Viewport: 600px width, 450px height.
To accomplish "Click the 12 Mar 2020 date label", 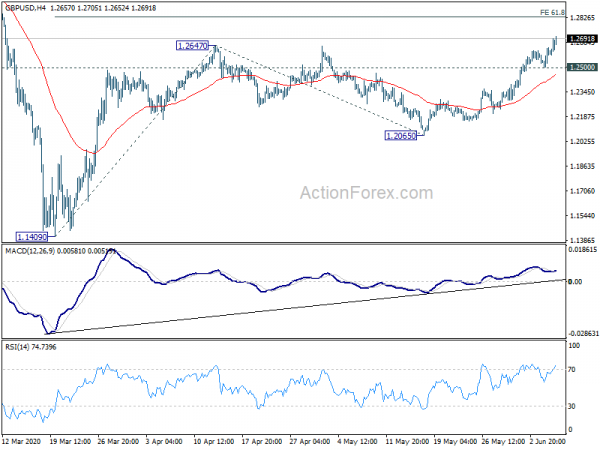I will [x=21, y=441].
